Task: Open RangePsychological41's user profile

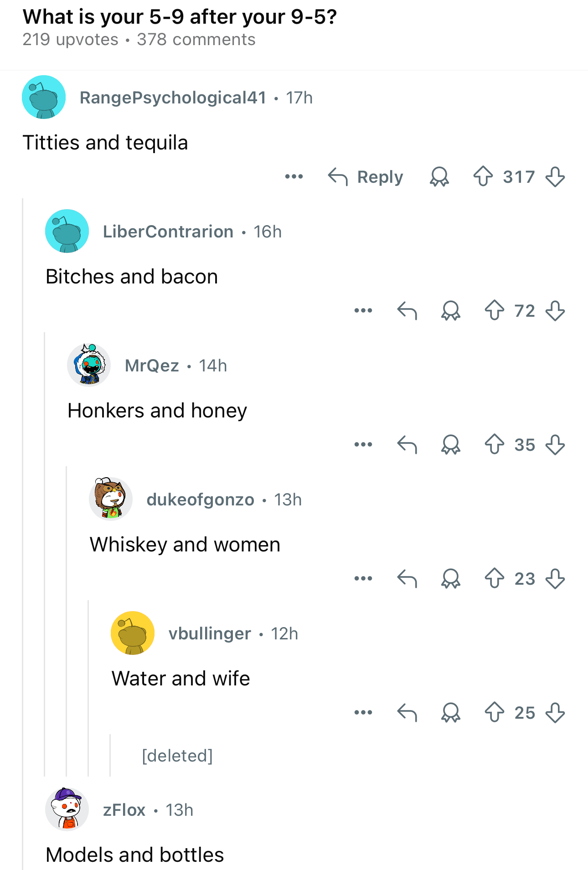Action: pos(173,98)
